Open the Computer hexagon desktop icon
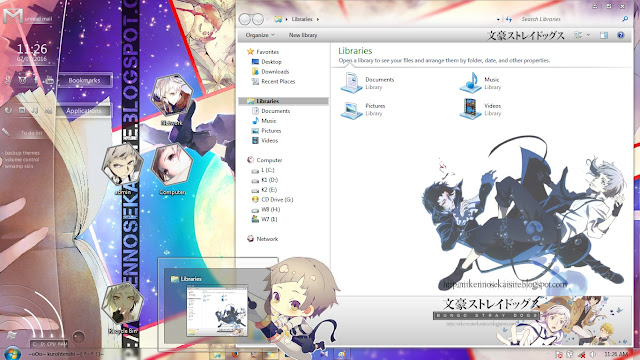Viewport: 640px width, 360px height. 172,165
